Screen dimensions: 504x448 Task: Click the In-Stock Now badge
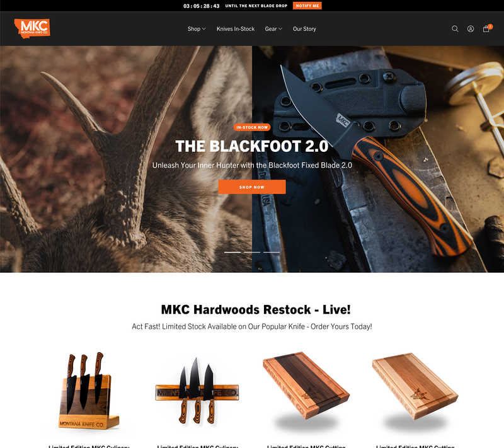[252, 127]
